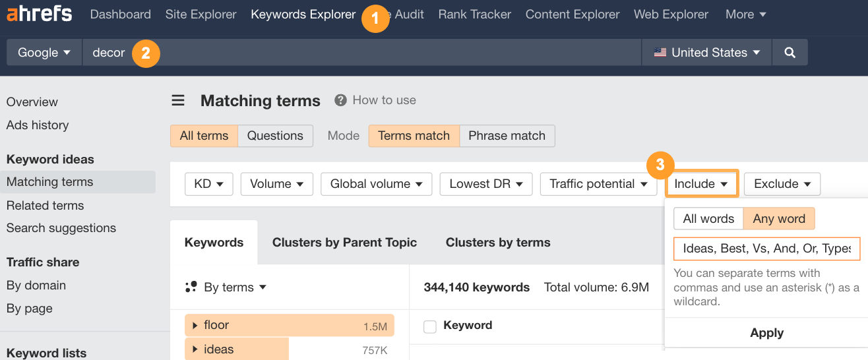Open the Google search engine dropdown
The width and height of the screenshot is (868, 360).
click(x=44, y=53)
